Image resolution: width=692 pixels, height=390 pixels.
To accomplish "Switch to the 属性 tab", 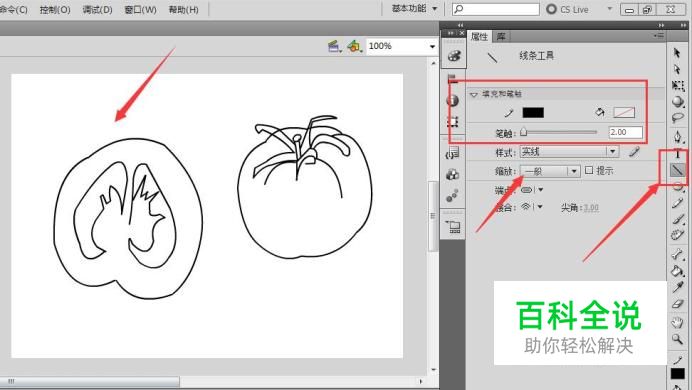I will pos(479,36).
